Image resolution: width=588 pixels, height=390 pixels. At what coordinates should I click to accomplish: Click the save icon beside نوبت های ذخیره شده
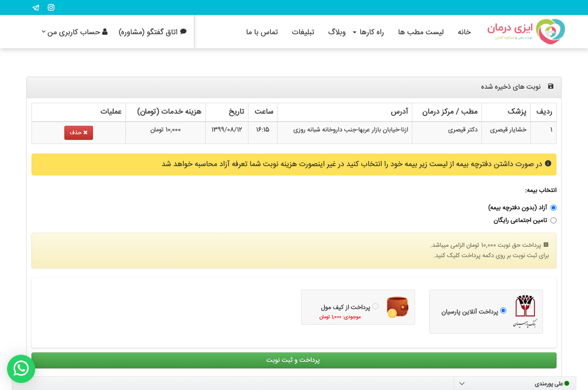coord(551,86)
